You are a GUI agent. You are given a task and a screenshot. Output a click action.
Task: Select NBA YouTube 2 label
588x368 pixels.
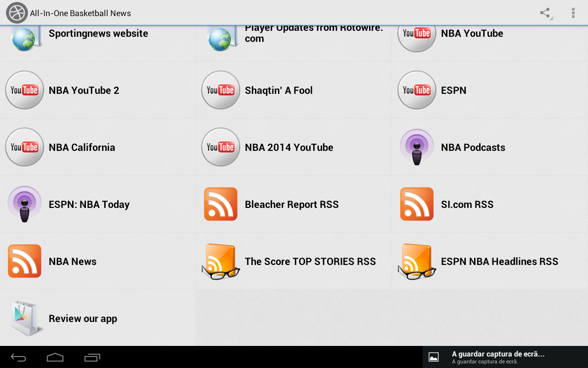(x=84, y=90)
